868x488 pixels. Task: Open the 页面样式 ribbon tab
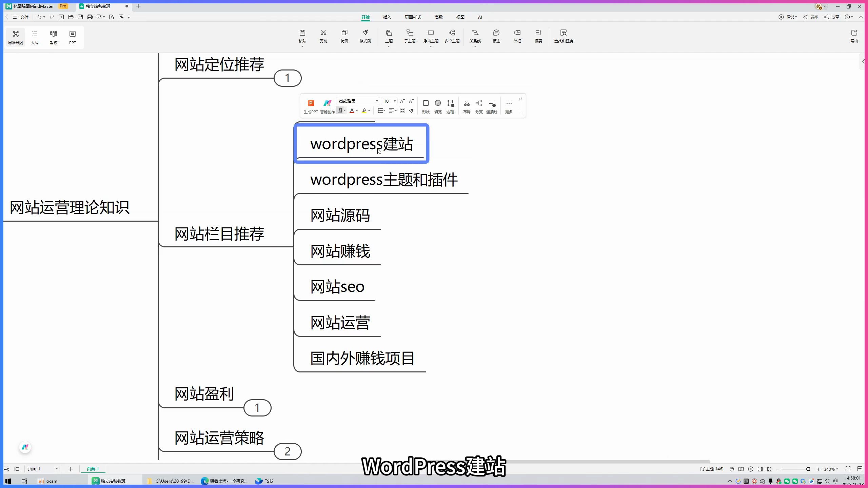(413, 17)
